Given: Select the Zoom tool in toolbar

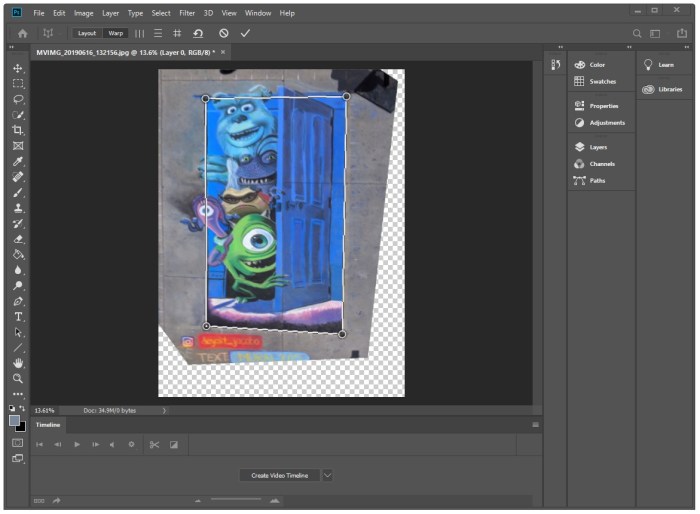Looking at the screenshot, I should click(18, 378).
